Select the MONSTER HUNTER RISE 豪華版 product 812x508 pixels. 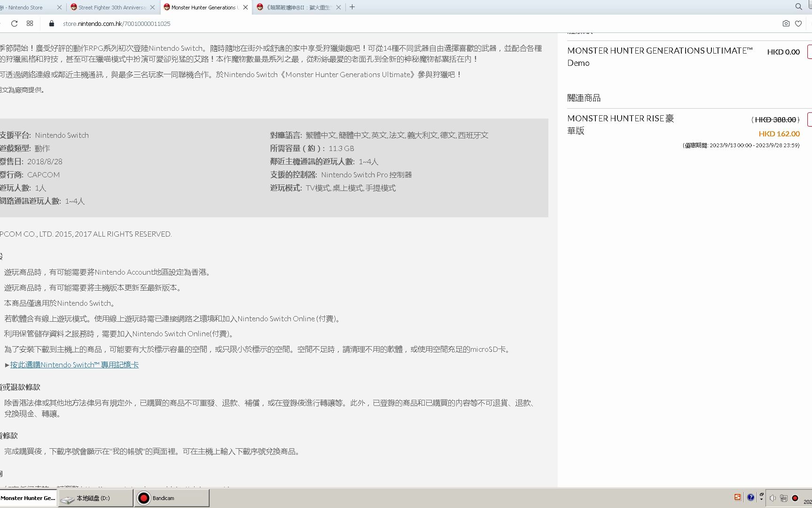[x=620, y=124]
